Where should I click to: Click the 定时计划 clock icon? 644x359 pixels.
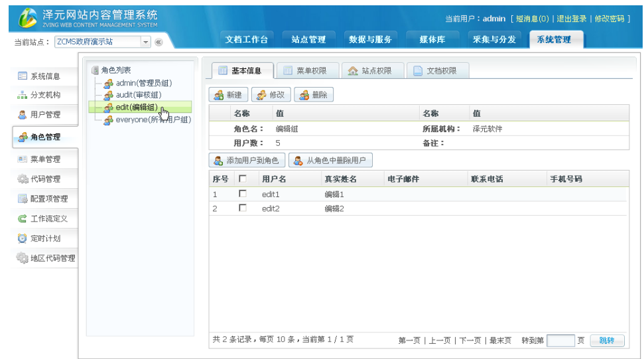(22, 238)
